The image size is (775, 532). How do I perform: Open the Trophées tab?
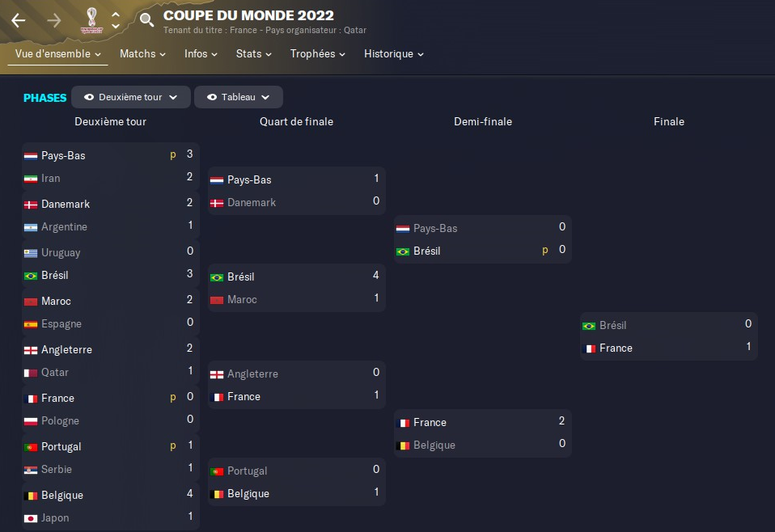coord(317,54)
